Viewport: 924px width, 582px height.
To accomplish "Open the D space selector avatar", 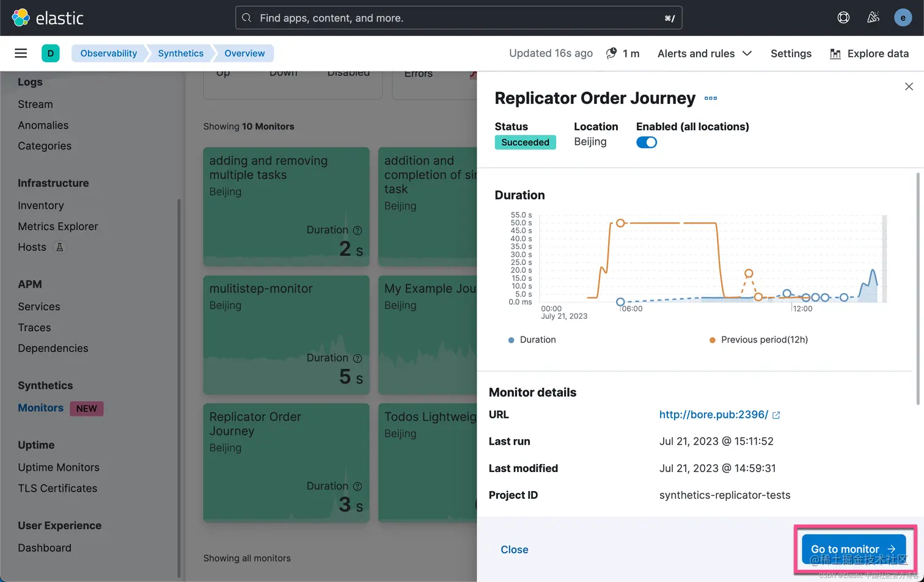I will pyautogui.click(x=51, y=53).
